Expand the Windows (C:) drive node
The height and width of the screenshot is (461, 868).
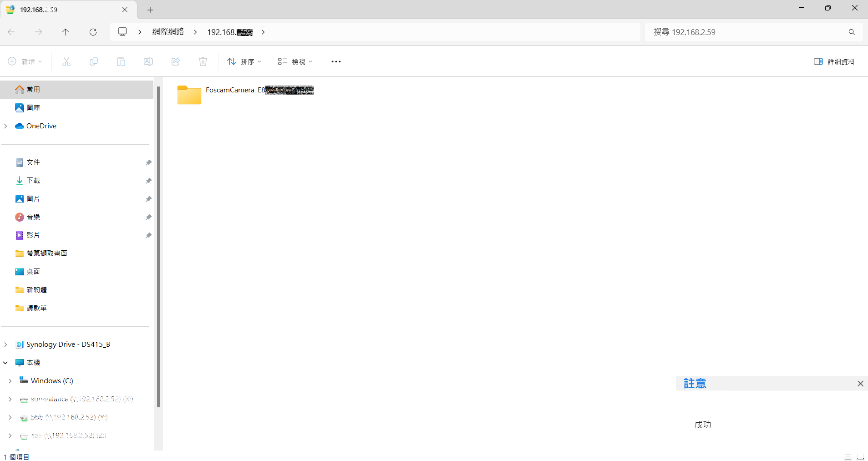pos(10,381)
